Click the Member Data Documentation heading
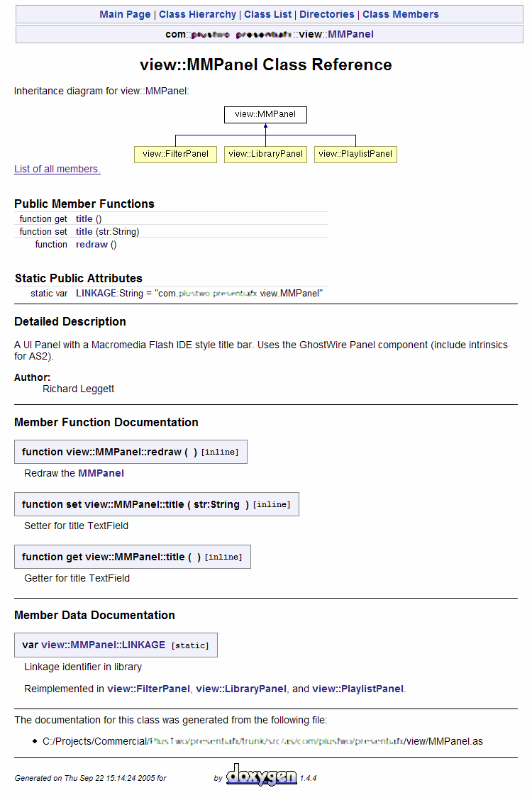 [x=94, y=615]
